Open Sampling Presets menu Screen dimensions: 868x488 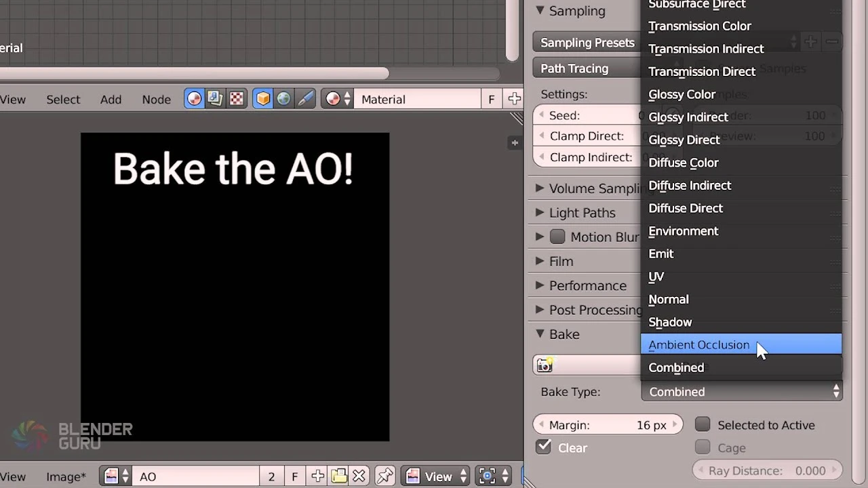(x=587, y=42)
